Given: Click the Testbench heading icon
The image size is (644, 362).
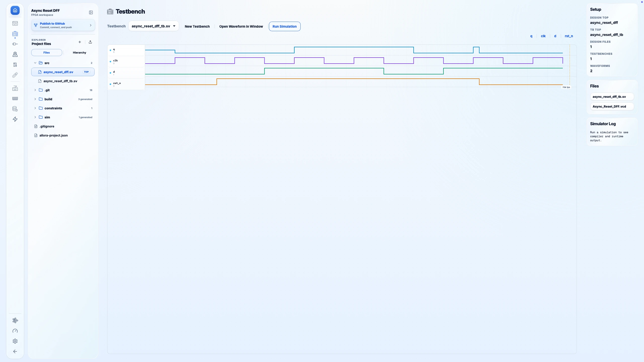Looking at the screenshot, I should (x=110, y=12).
